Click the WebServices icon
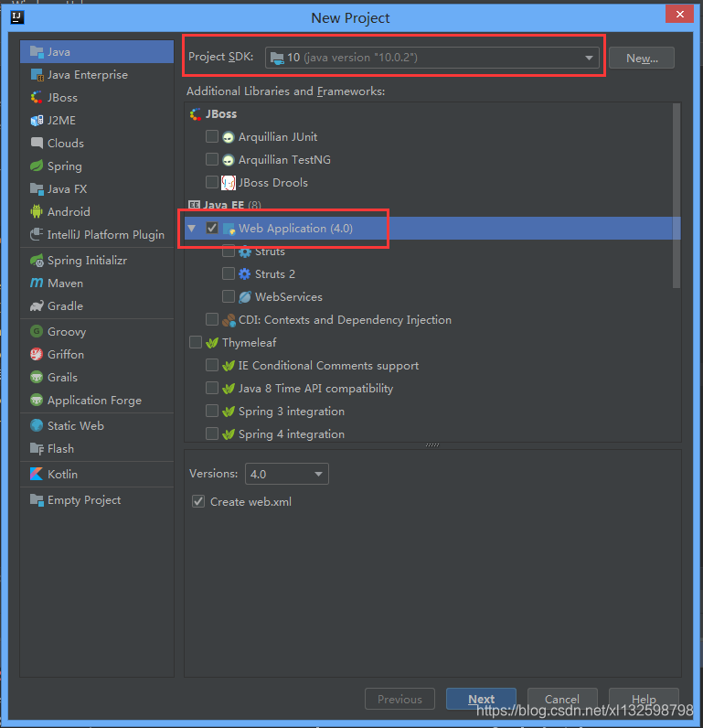 pyautogui.click(x=245, y=296)
